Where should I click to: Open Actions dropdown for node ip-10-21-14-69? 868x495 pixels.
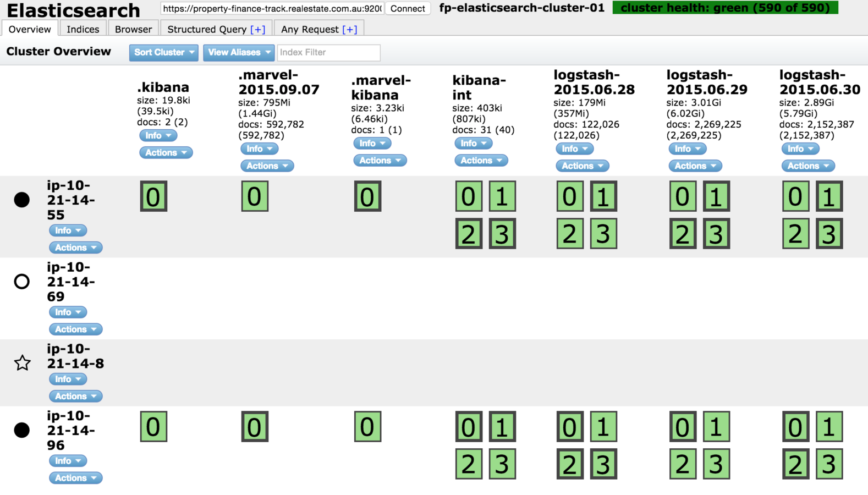coord(76,329)
